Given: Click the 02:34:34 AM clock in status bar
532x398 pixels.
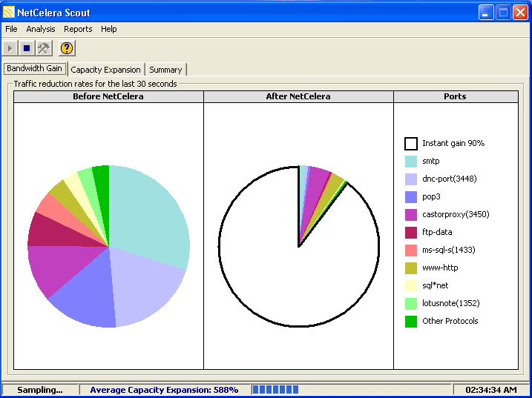Looking at the screenshot, I should click(x=491, y=390).
